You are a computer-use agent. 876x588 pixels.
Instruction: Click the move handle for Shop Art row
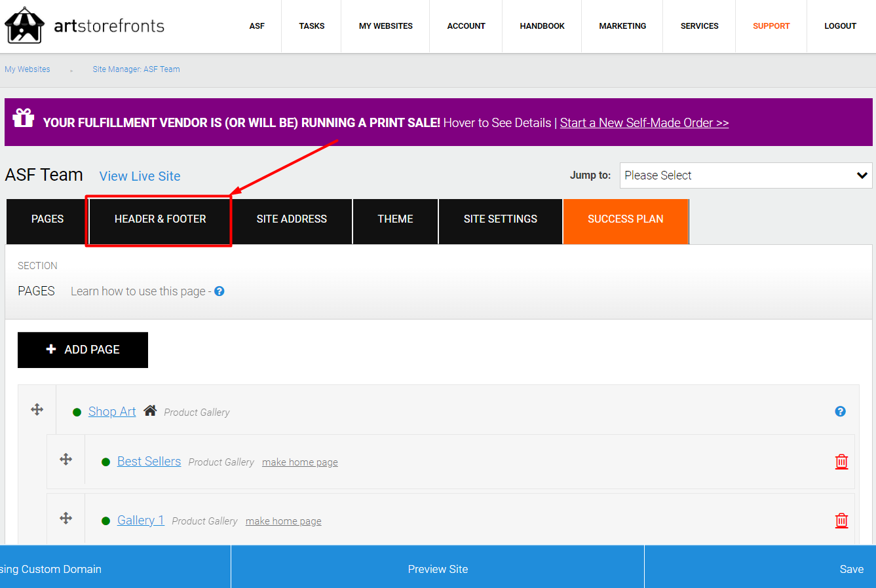(37, 409)
